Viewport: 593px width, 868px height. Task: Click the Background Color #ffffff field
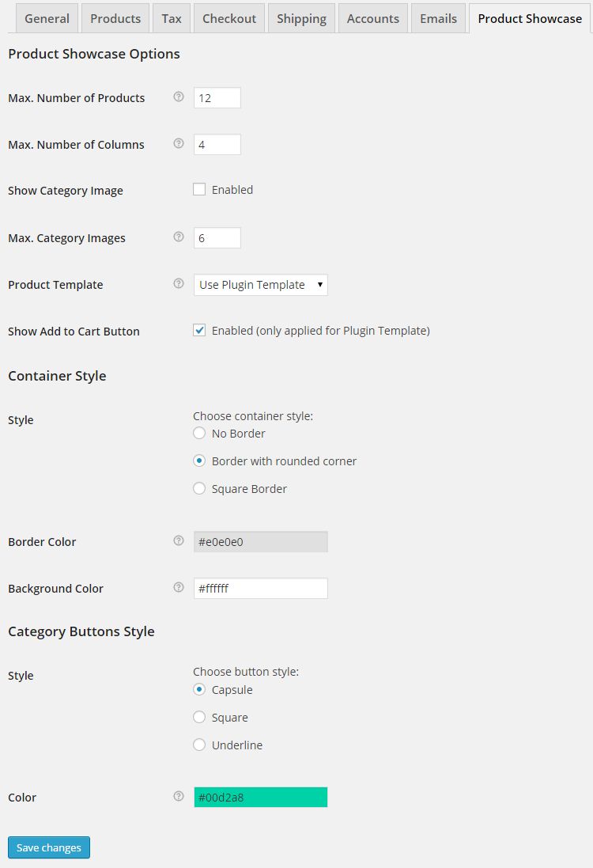260,589
